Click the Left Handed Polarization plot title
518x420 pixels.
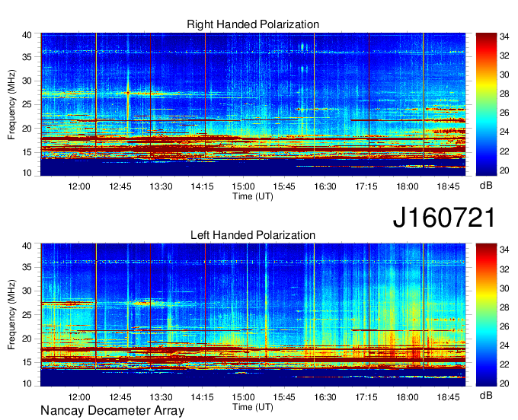point(253,235)
